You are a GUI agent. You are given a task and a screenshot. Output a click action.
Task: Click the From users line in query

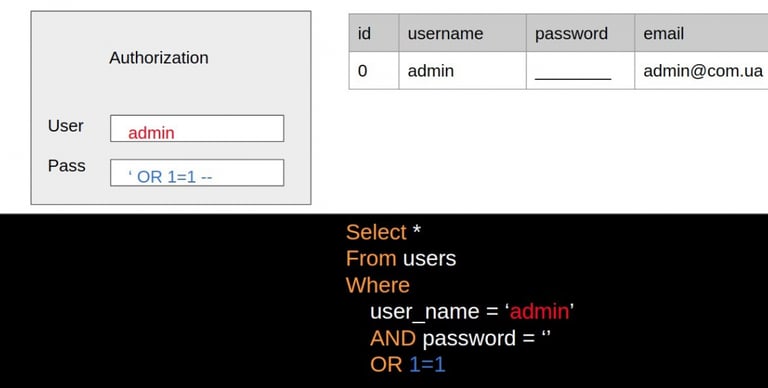point(401,258)
